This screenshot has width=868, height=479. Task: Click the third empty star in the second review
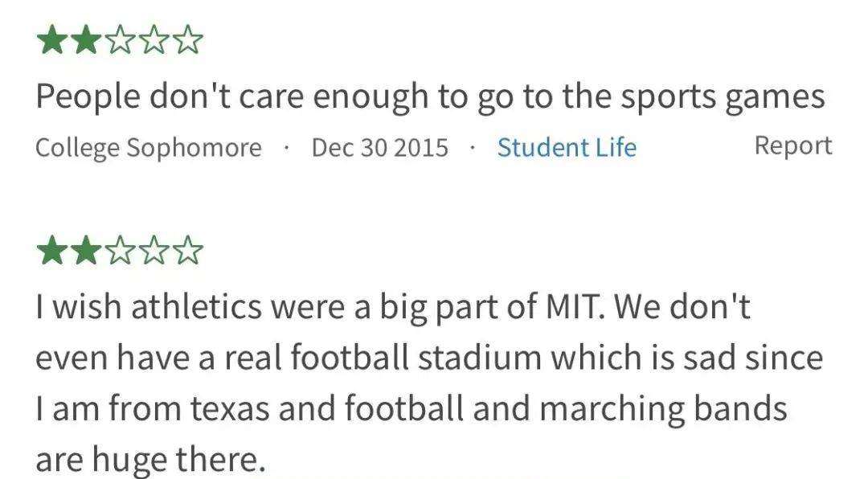coord(120,250)
